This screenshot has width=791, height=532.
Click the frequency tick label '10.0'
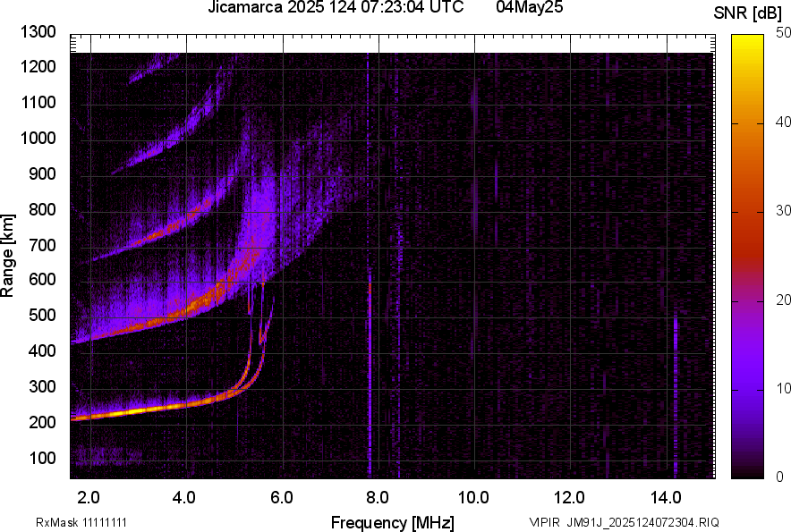(473, 498)
